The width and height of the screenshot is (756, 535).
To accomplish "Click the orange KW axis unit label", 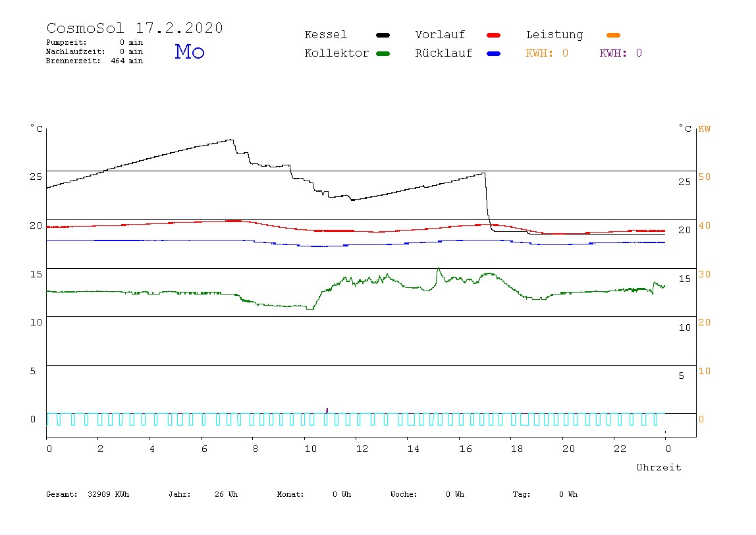I will point(705,129).
